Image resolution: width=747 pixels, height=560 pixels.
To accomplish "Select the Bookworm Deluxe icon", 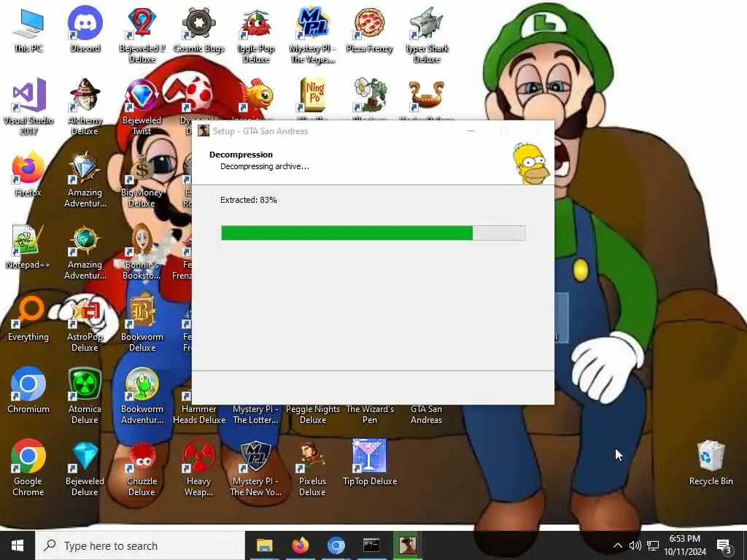I will pyautogui.click(x=142, y=323).
